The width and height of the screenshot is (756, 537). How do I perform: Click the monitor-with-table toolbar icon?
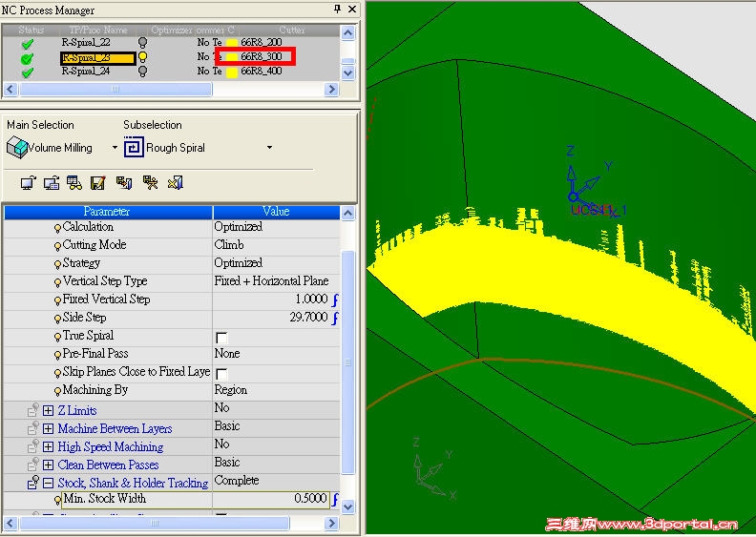[52, 183]
